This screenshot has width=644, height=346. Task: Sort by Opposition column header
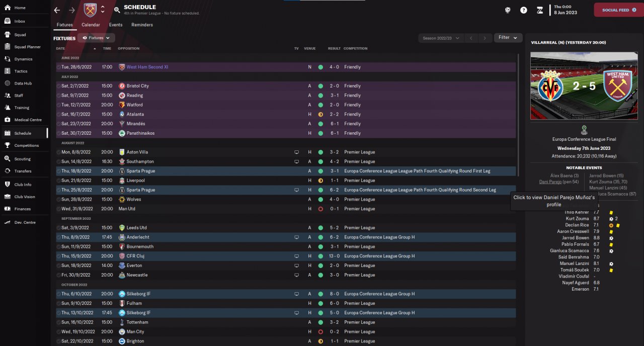(129, 49)
